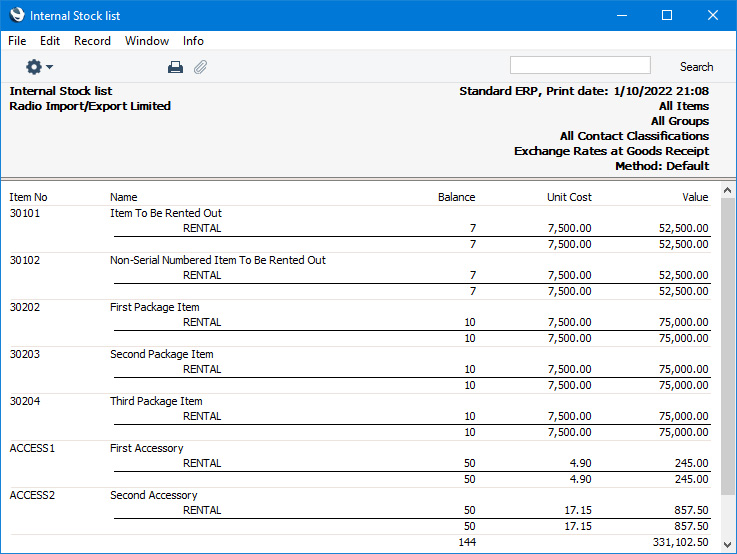Image resolution: width=737 pixels, height=554 pixels.
Task: Minimize the Internal Stock list window
Action: point(622,16)
